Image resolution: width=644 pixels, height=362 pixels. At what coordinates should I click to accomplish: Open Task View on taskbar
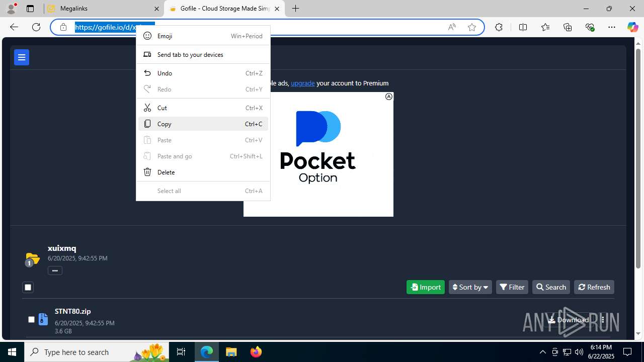[x=181, y=352]
